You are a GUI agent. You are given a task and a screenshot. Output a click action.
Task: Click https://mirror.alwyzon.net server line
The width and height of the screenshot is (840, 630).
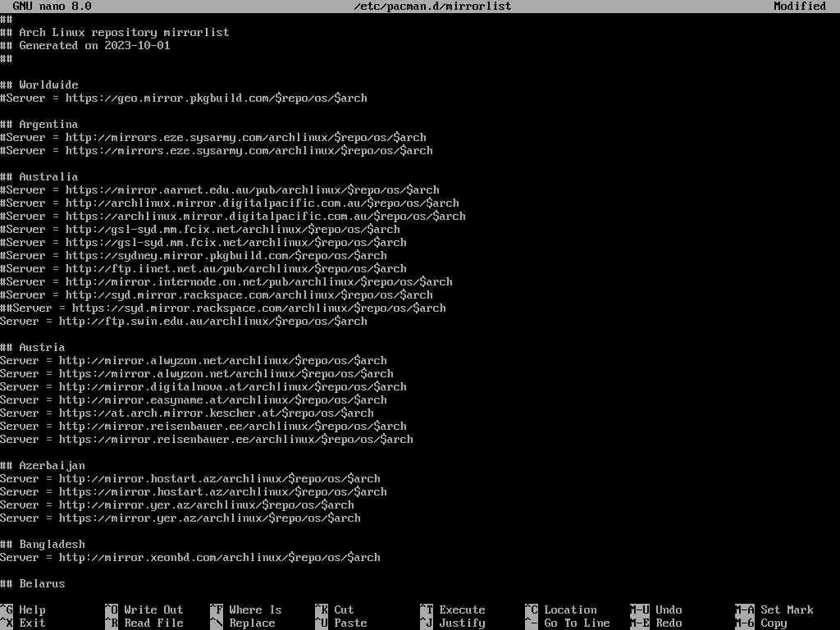(x=197, y=373)
